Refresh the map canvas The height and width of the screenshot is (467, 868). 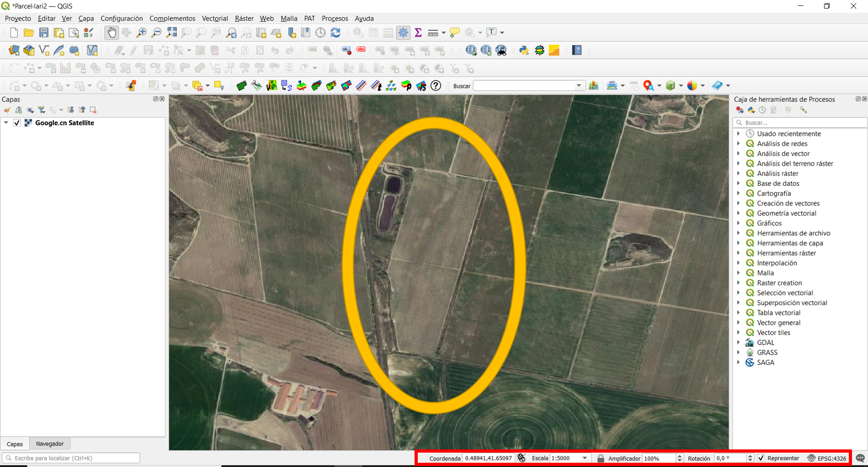point(335,32)
